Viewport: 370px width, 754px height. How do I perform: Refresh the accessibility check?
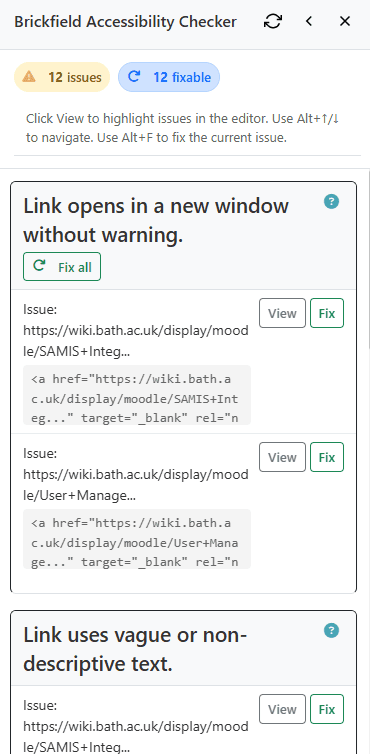(273, 21)
